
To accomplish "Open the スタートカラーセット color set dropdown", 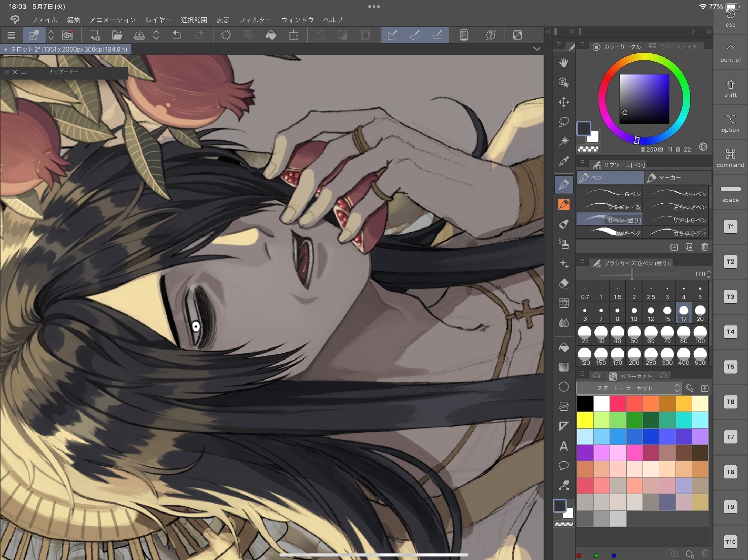I will 629,388.
